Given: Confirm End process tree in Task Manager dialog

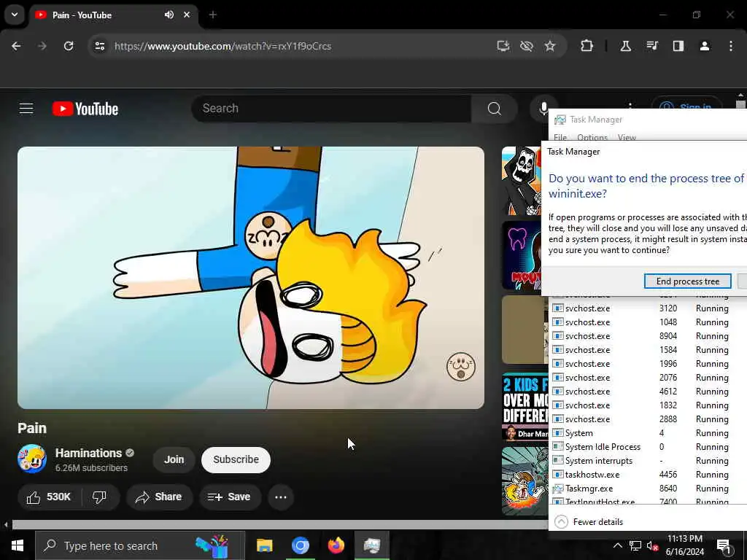Looking at the screenshot, I should (687, 281).
